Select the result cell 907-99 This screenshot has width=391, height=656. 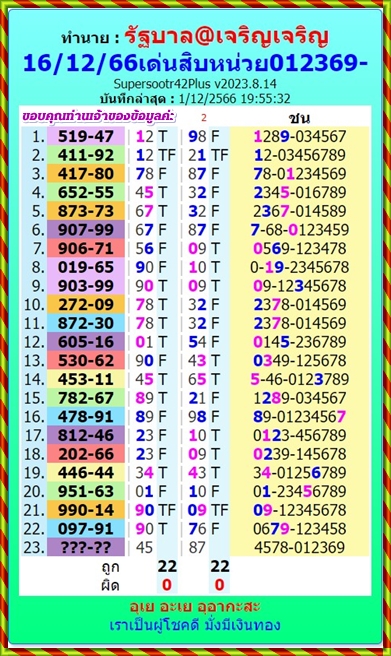tap(86, 230)
